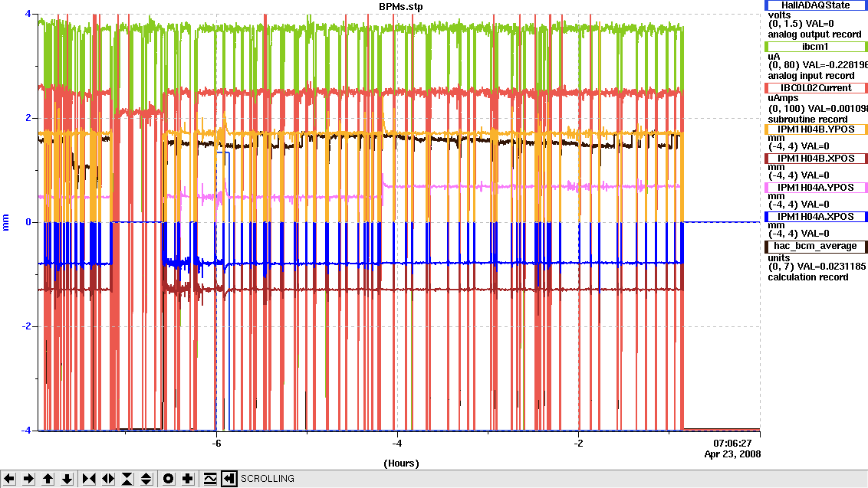
Task: Click the 'volts' unit label
Action: (x=779, y=15)
